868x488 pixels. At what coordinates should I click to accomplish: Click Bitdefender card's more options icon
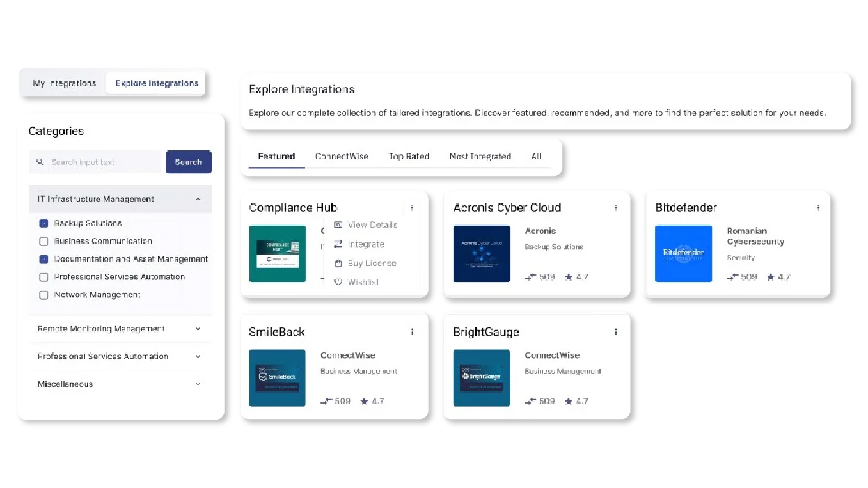(x=818, y=208)
